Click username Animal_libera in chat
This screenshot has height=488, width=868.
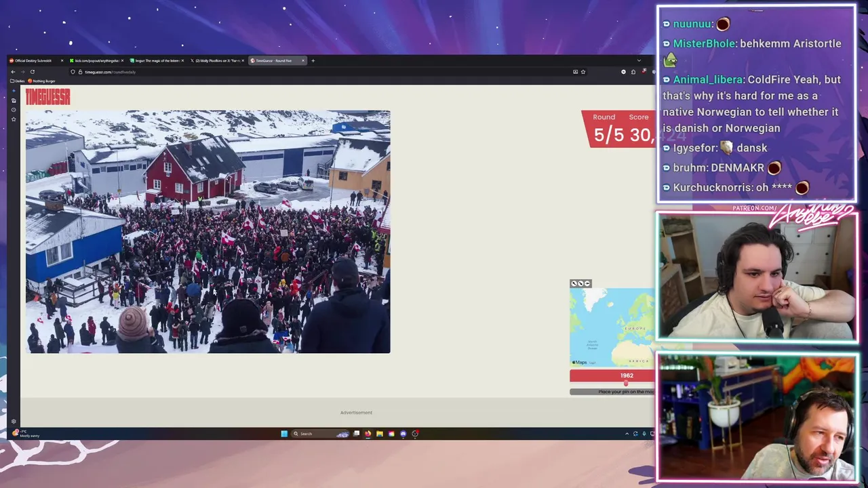pyautogui.click(x=707, y=79)
